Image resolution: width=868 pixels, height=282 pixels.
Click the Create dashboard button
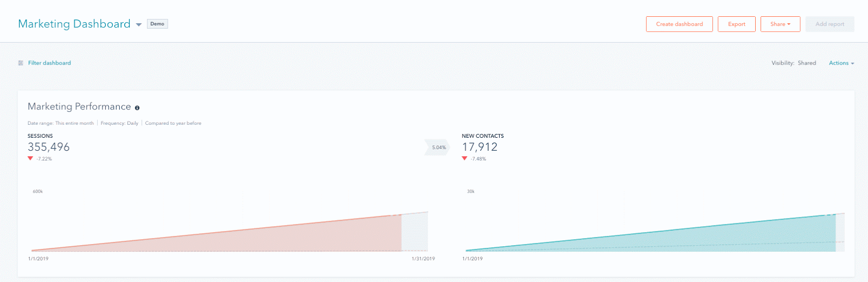click(679, 24)
